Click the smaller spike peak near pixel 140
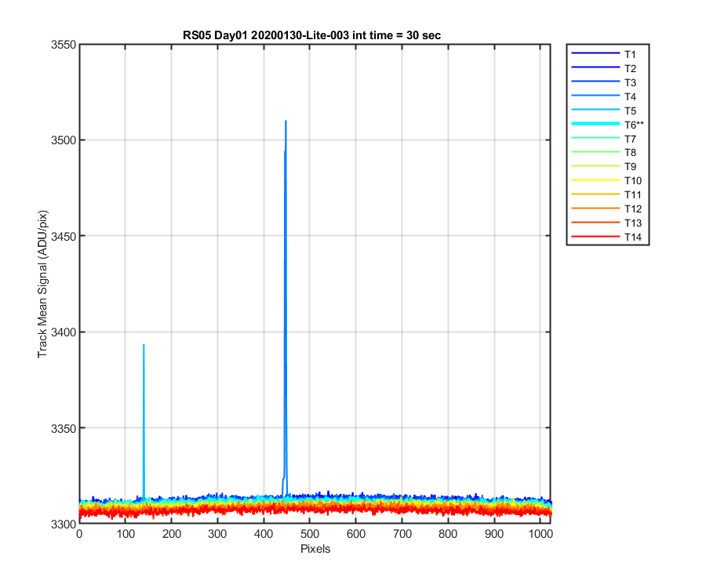The image size is (706, 588). pos(144,346)
